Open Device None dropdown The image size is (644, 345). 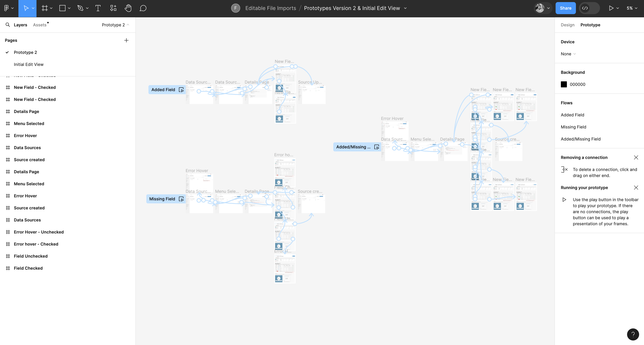coord(568,54)
